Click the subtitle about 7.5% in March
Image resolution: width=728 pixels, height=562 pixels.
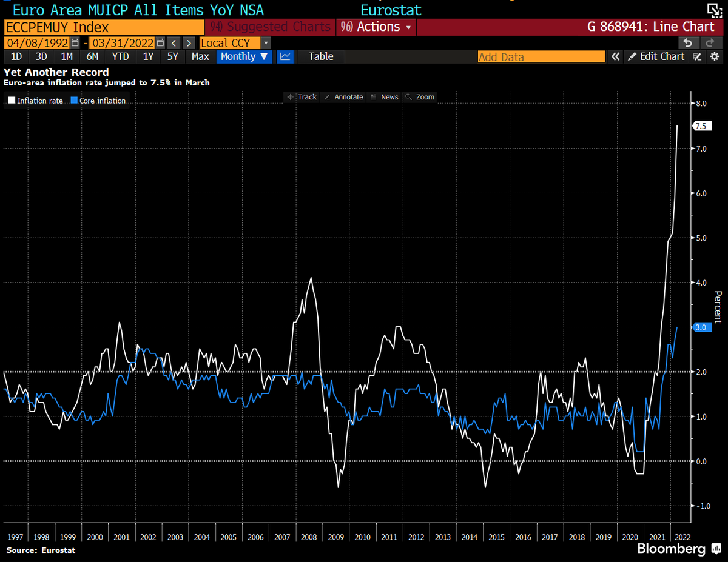107,82
